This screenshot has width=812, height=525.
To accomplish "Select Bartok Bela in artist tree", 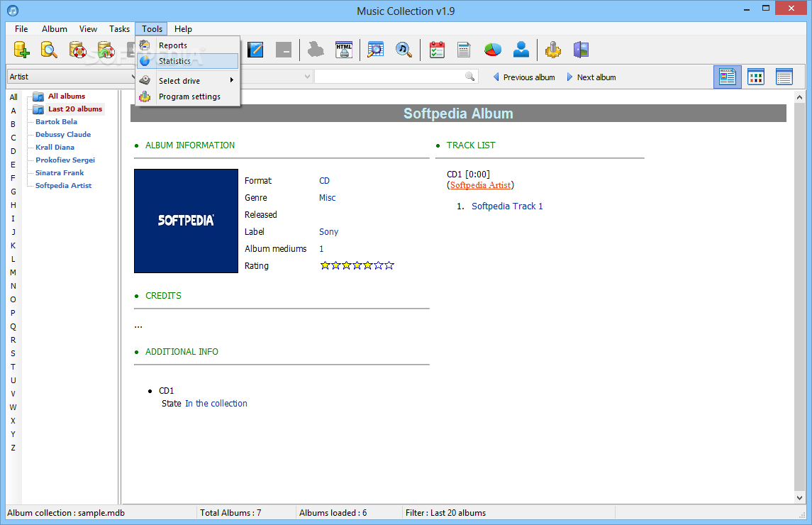I will click(56, 122).
